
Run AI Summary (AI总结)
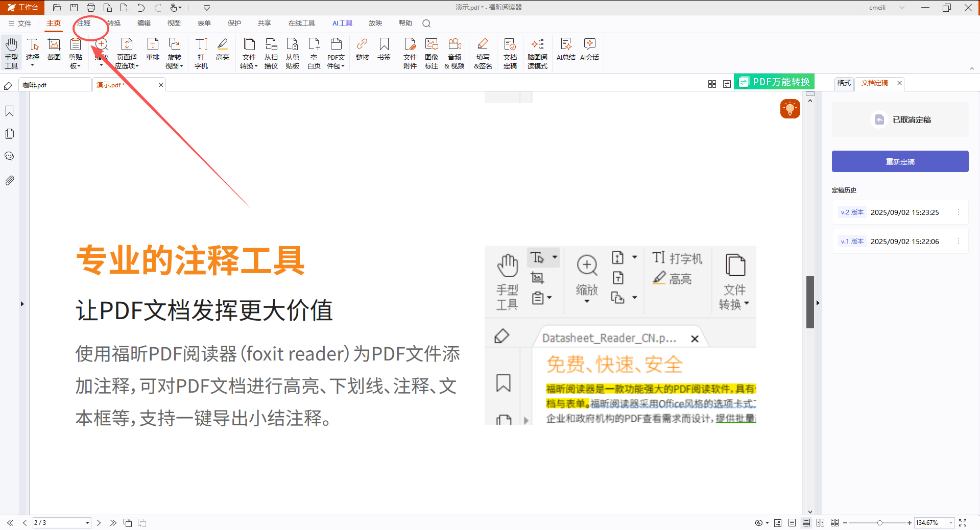pos(566,49)
